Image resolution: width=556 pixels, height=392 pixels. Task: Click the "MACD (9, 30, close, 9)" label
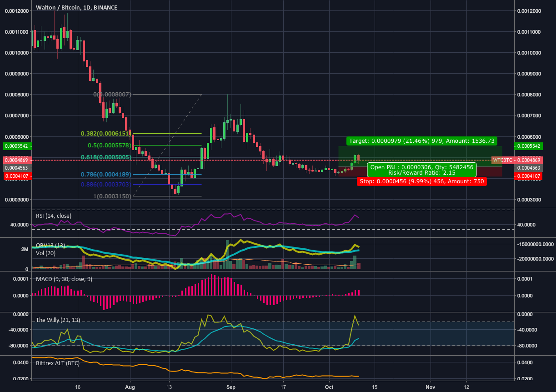(x=64, y=279)
